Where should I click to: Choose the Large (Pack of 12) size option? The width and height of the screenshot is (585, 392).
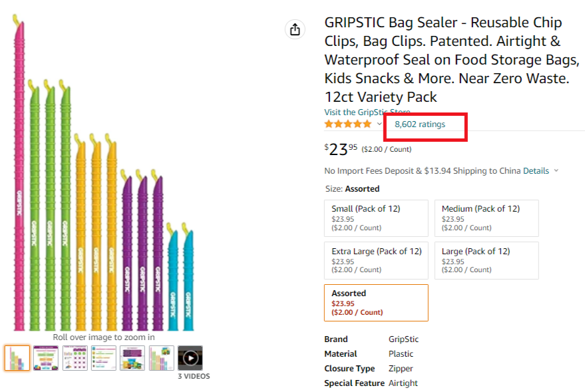[x=487, y=260]
